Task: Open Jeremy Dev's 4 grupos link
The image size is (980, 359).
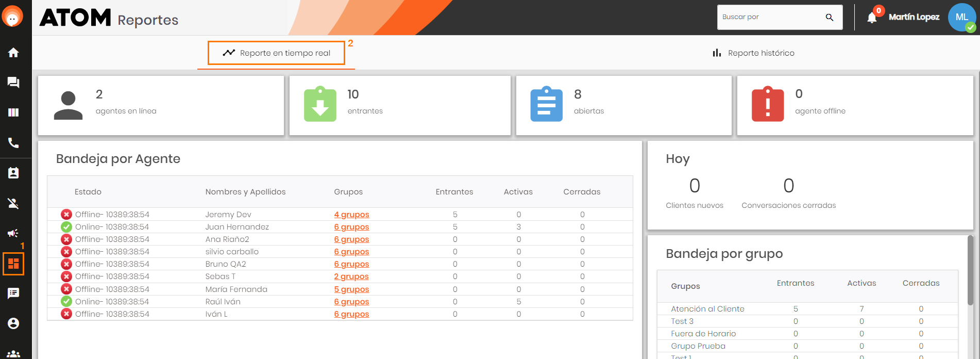Action: [351, 215]
